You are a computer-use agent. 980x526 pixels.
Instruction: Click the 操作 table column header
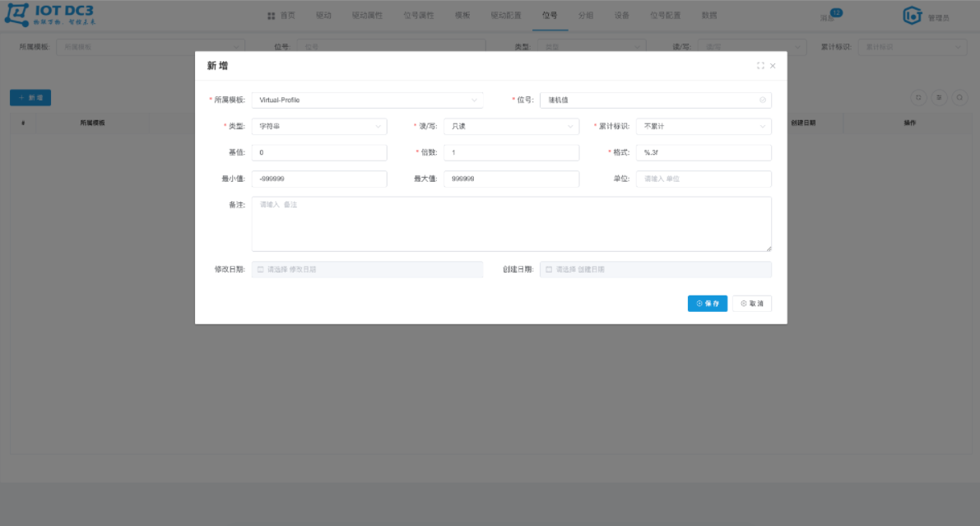coord(909,123)
